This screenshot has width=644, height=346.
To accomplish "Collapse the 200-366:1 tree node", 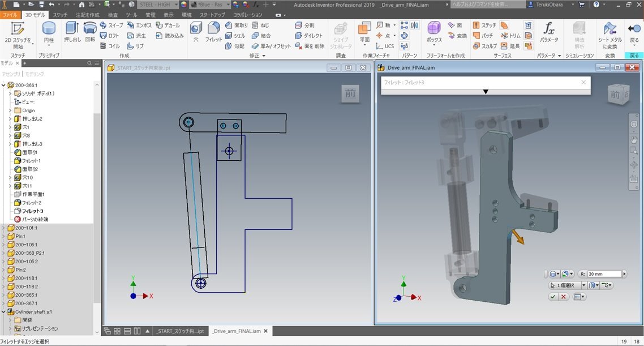I will tap(4, 85).
